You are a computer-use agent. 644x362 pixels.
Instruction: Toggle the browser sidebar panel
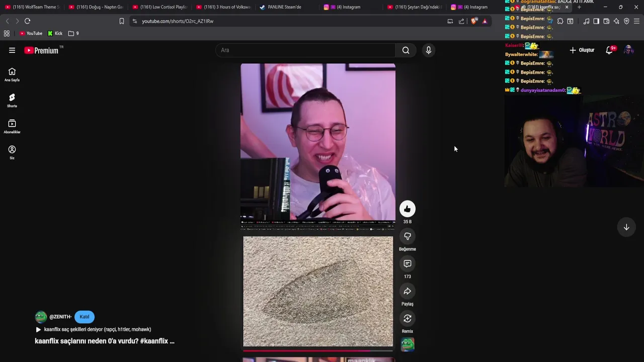tap(596, 21)
